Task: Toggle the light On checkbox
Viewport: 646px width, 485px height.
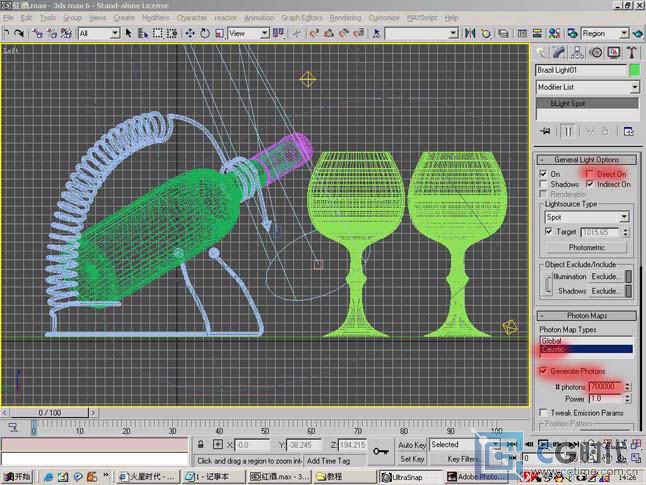Action: point(543,173)
